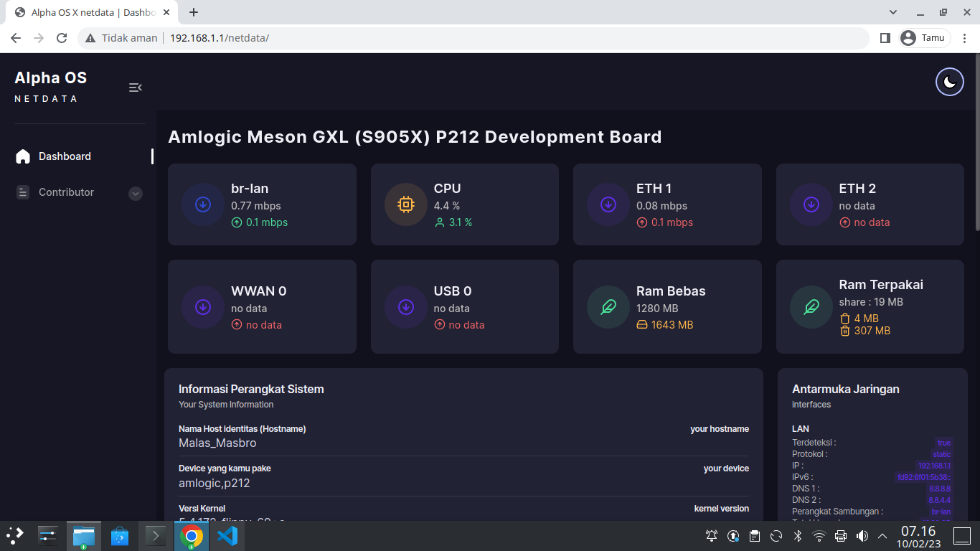Open the application launcher in taskbar

point(14,535)
